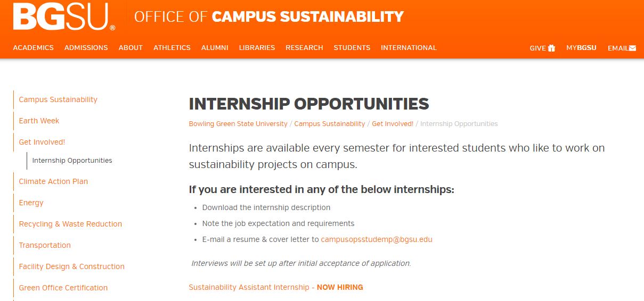The width and height of the screenshot is (644, 301).
Task: Go to Libraries in navigation bar
Action: 257,48
